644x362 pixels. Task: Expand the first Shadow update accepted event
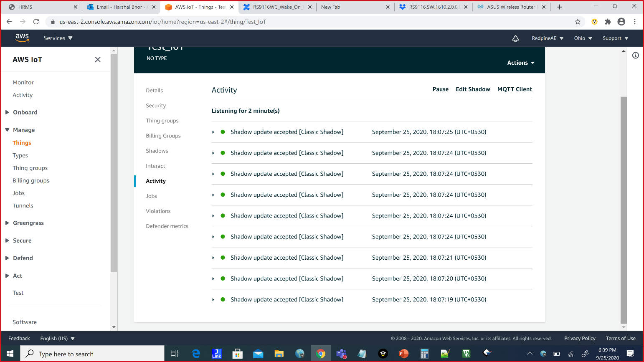tap(213, 132)
